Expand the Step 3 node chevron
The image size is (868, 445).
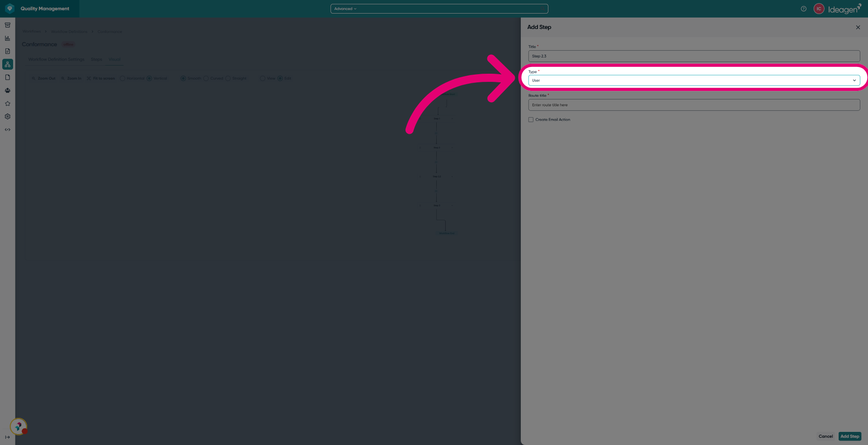(452, 205)
